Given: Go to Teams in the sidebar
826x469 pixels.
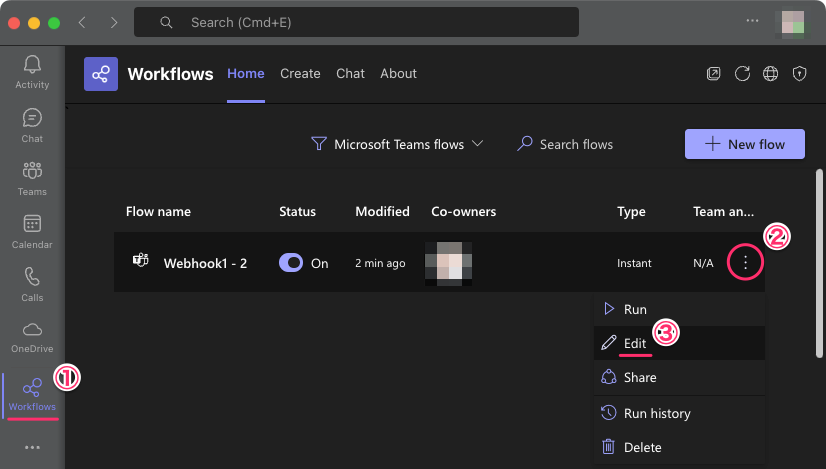Looking at the screenshot, I should point(32,179).
